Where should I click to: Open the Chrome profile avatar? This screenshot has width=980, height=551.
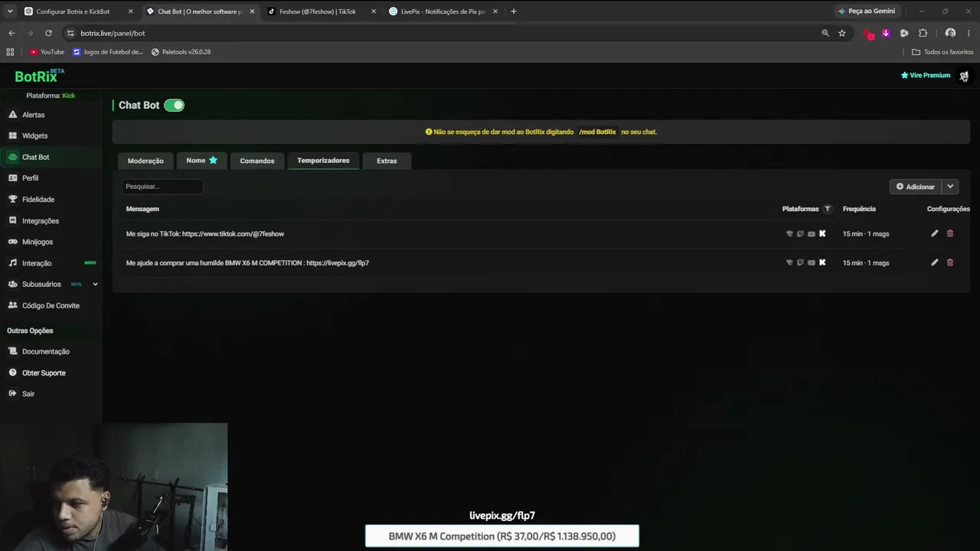(x=950, y=33)
